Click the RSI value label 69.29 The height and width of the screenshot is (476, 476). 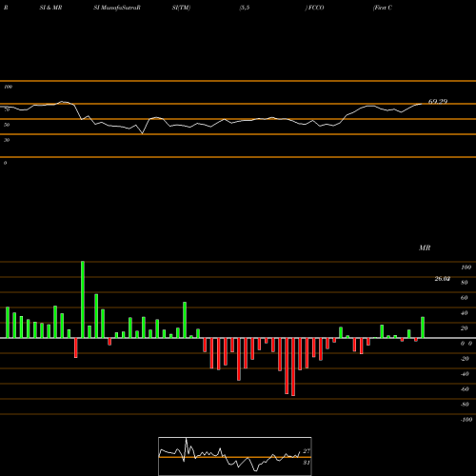coord(438,102)
